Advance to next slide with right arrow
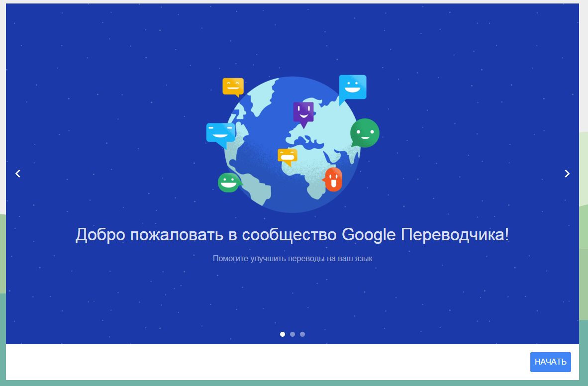 coord(567,174)
